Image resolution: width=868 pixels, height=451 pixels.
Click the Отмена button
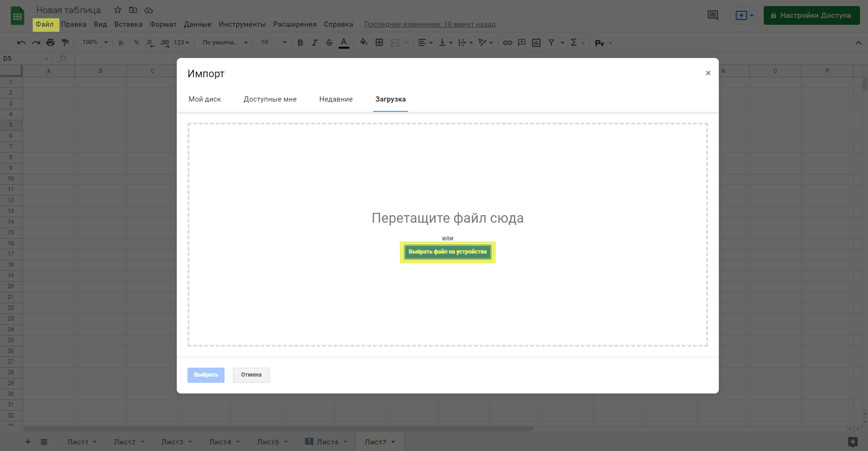point(251,375)
